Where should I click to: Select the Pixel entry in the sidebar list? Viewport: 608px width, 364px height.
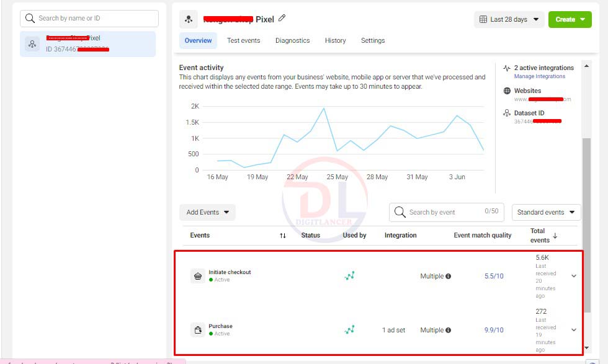(x=88, y=44)
